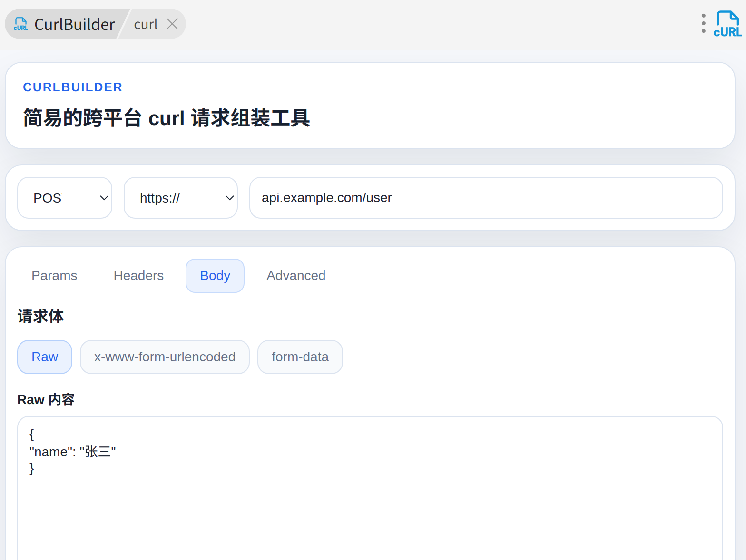746x560 pixels.
Task: Go to the Advanced tab
Action: click(x=296, y=276)
